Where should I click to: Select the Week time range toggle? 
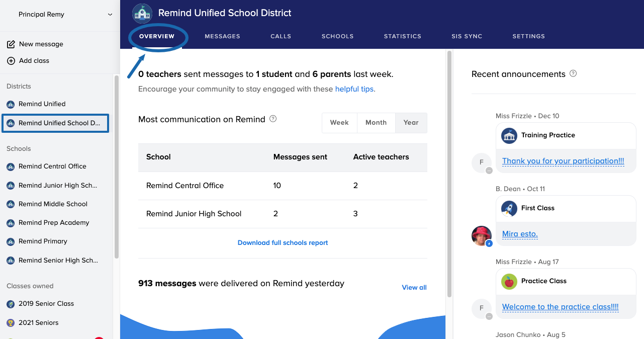[339, 123]
